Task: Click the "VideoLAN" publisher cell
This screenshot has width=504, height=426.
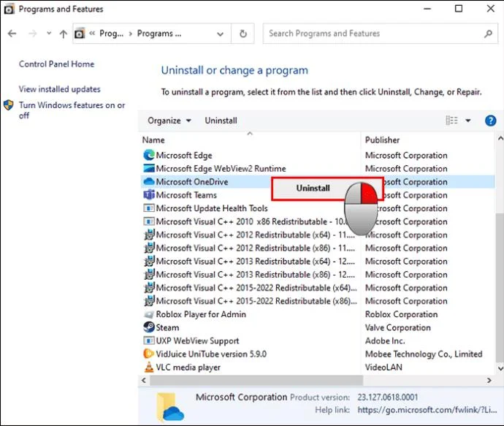Action: [383, 367]
